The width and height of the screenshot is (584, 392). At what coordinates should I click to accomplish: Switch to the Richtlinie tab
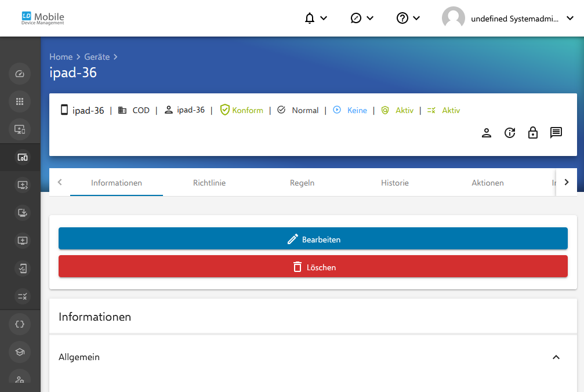[209, 183]
